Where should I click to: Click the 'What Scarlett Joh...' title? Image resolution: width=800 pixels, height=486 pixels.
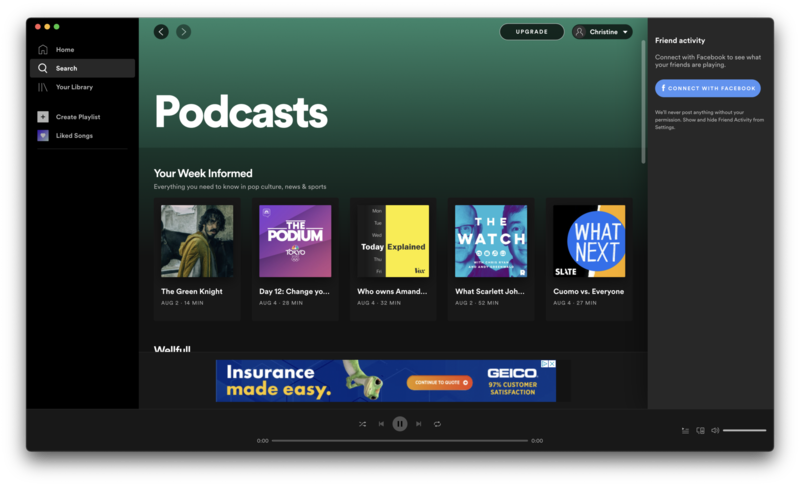[490, 291]
